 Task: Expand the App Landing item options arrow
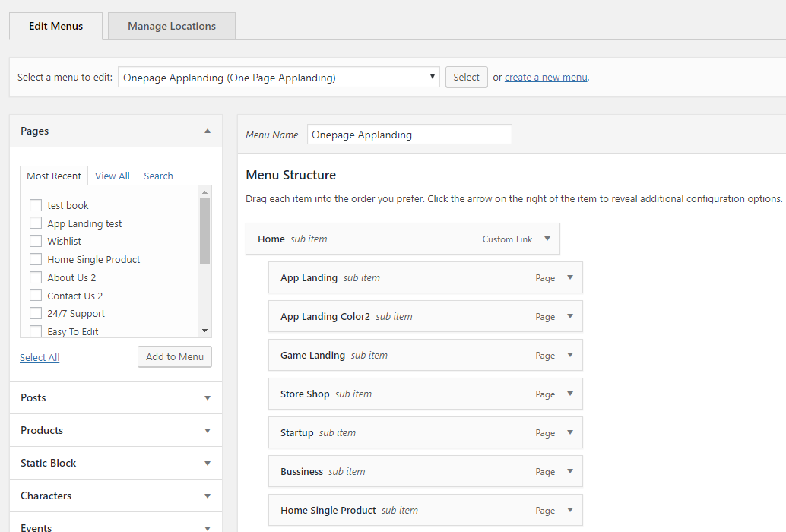tap(570, 277)
